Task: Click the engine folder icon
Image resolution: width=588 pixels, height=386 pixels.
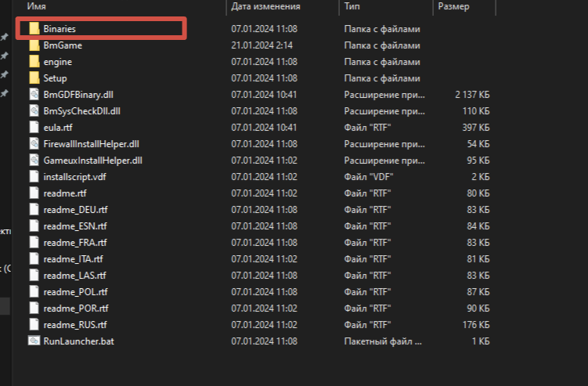Action: (34, 62)
